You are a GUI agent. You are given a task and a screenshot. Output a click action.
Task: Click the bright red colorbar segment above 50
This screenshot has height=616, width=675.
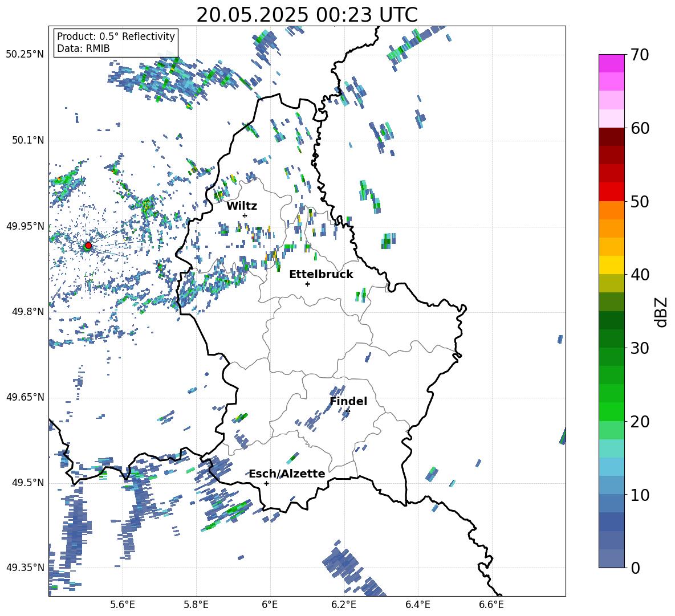tap(611, 191)
